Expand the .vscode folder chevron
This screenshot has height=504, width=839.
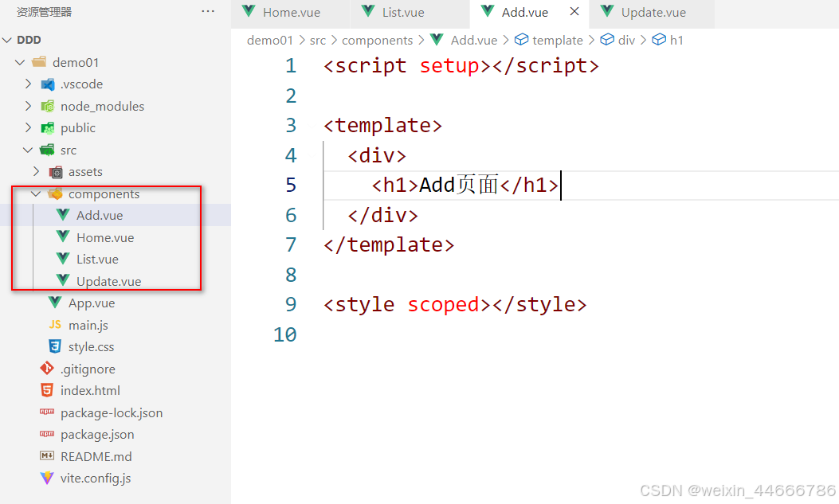pyautogui.click(x=29, y=84)
